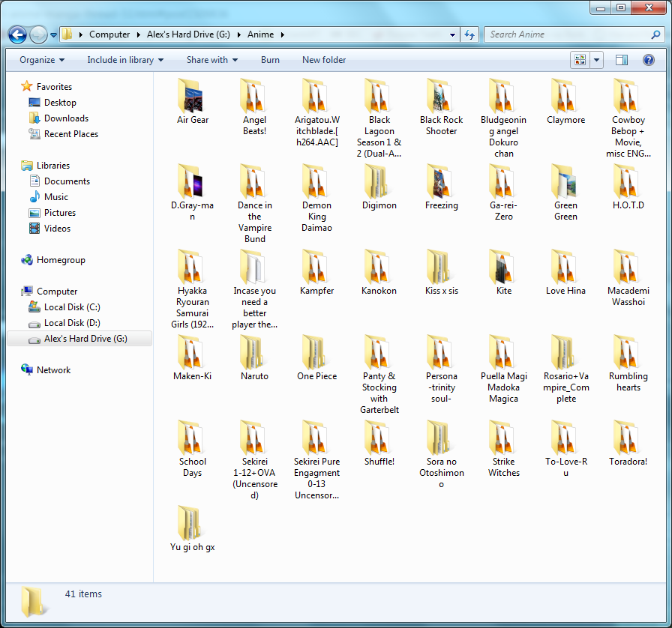
Task: Select the Claymore folder icon
Action: 563,95
